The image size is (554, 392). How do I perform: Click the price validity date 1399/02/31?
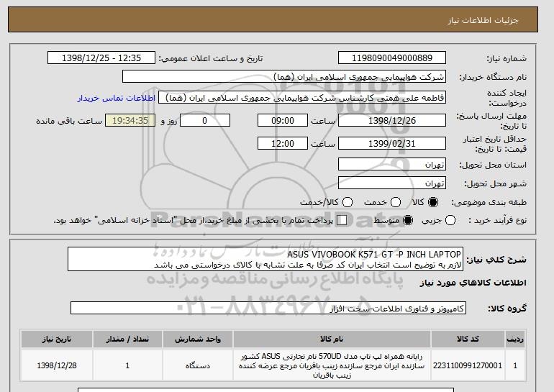click(x=392, y=143)
